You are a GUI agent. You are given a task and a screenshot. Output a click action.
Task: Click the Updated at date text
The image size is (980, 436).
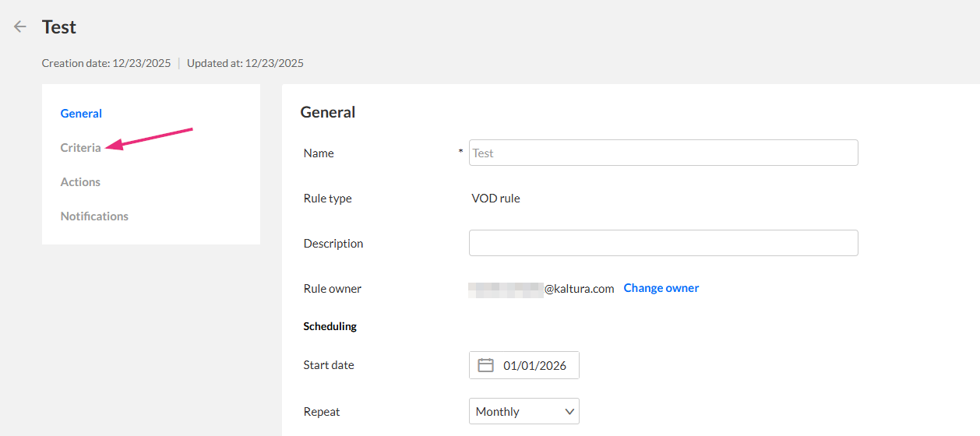245,63
